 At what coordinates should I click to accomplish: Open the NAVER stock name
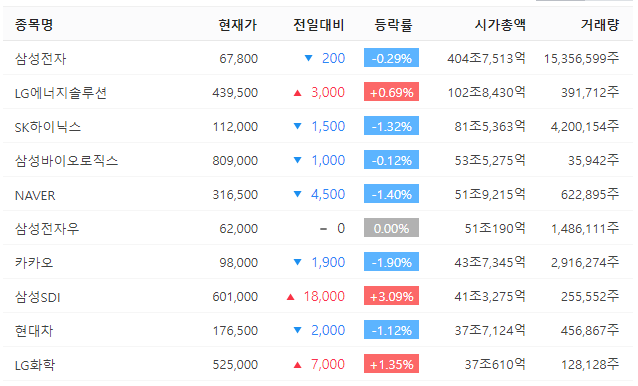tap(35, 195)
